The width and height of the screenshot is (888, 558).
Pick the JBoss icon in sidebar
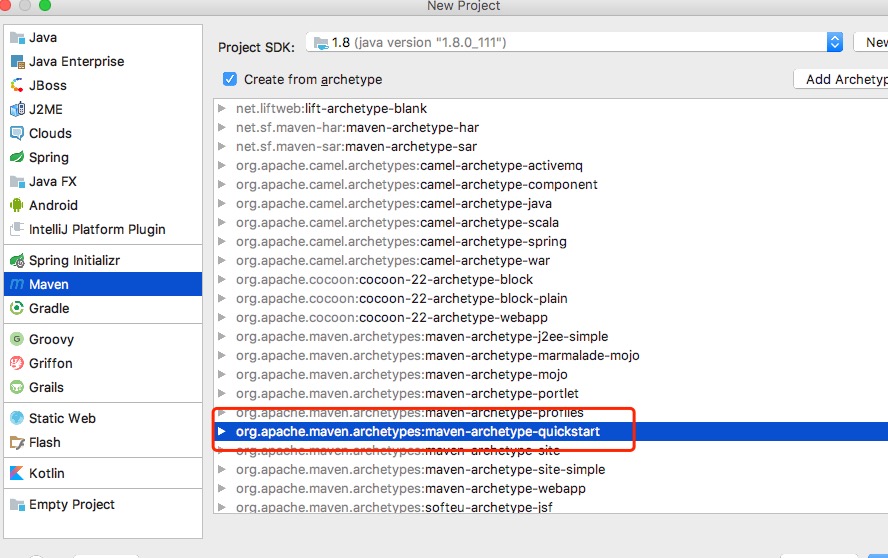(x=18, y=86)
